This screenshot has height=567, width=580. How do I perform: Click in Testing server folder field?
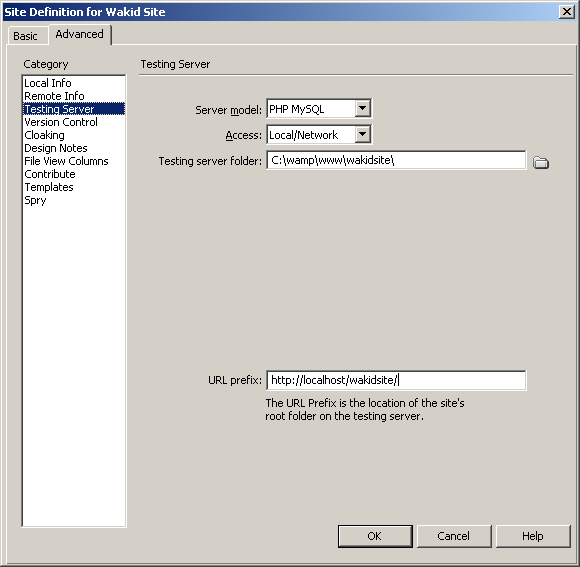pos(396,160)
